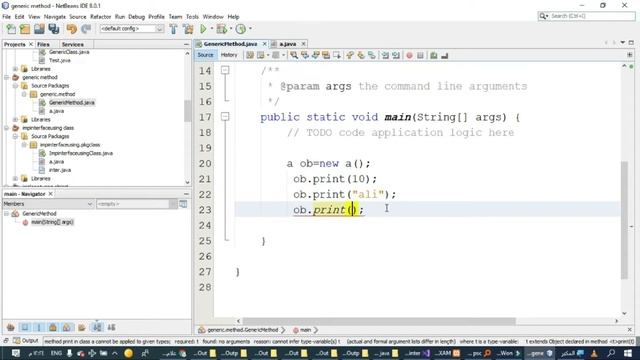
Task: Click the Find Selection icon in editor toolbar
Action: coord(294,55)
